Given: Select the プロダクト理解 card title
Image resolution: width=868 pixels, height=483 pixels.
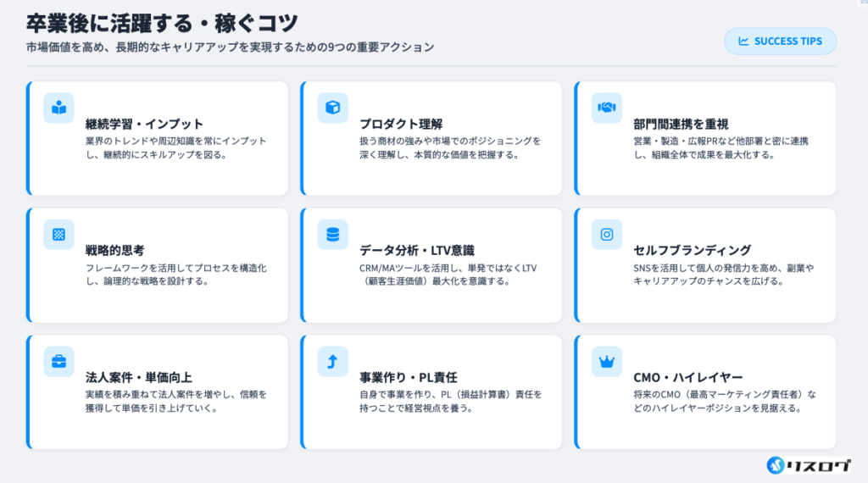Looking at the screenshot, I should (x=401, y=124).
